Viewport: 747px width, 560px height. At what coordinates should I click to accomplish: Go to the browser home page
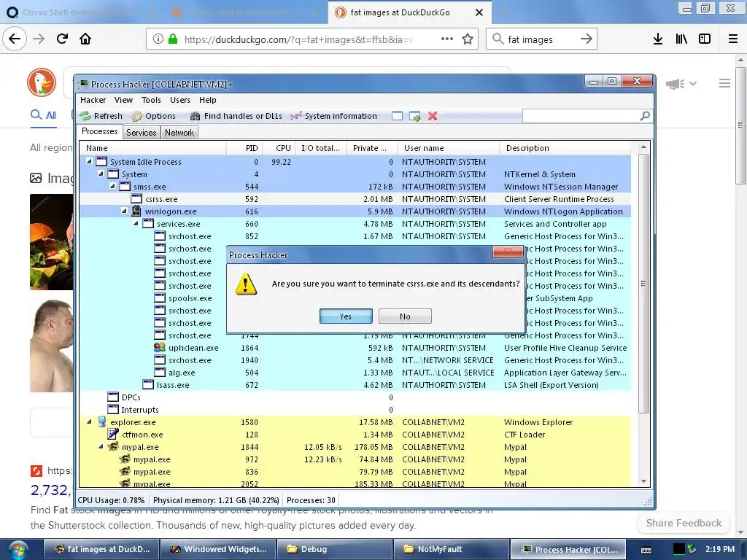tap(85, 39)
